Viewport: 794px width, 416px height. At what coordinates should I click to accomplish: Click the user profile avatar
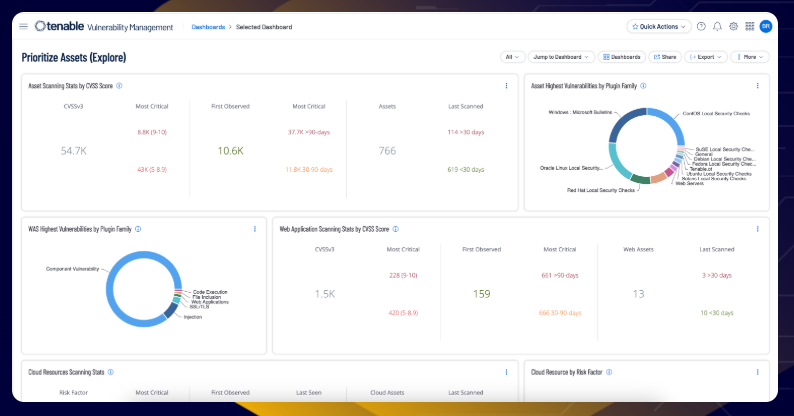[765, 27]
